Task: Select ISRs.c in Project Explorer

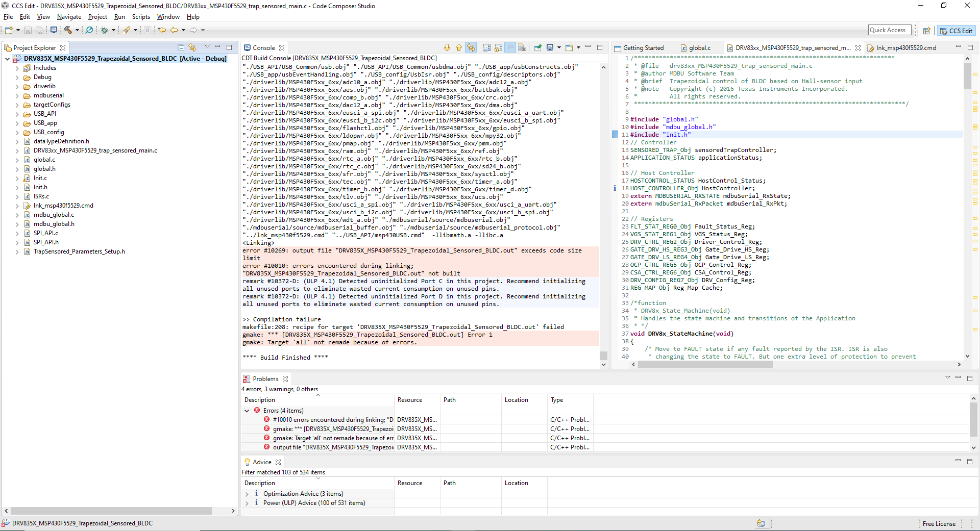Action: 41,196
